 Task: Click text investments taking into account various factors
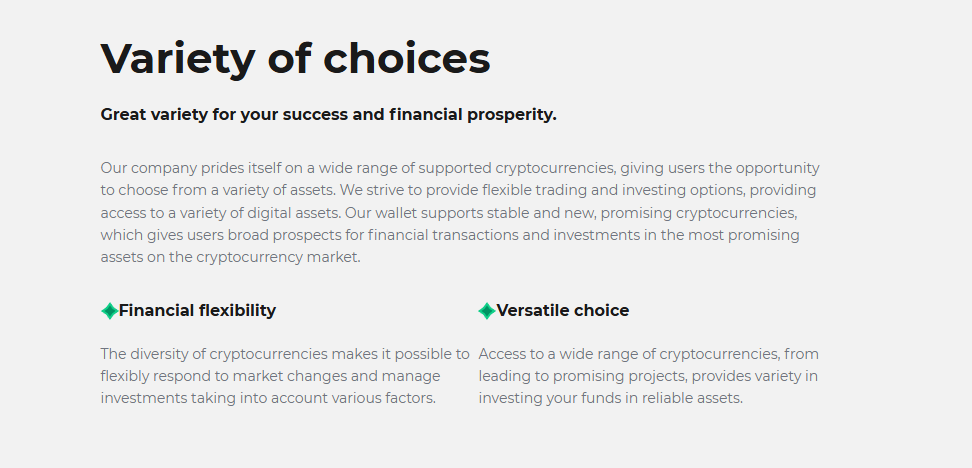pos(268,398)
